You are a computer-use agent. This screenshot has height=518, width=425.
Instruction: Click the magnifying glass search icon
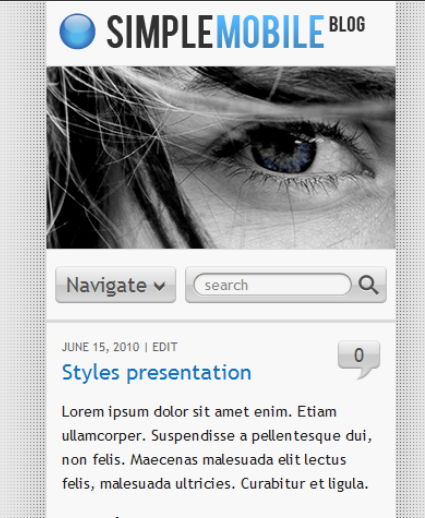(368, 285)
